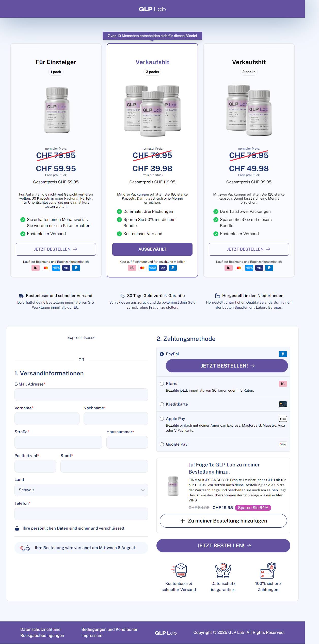Click PayPal icon under 3 packs bundle
319x644 pixels.
(x=173, y=268)
